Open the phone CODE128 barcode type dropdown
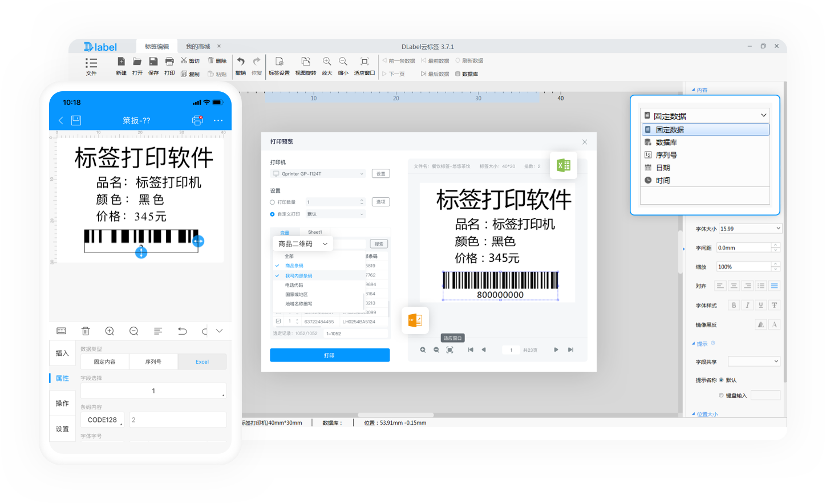 click(x=102, y=420)
